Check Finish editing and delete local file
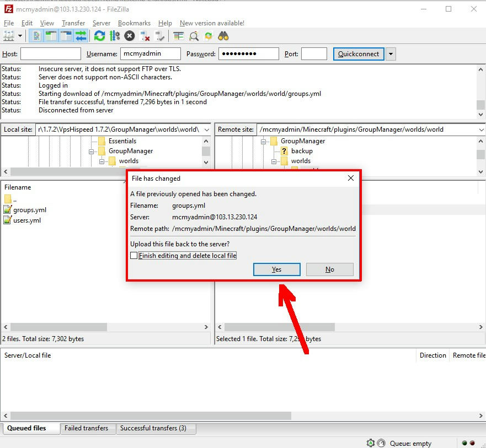This screenshot has width=486, height=448. [x=134, y=256]
